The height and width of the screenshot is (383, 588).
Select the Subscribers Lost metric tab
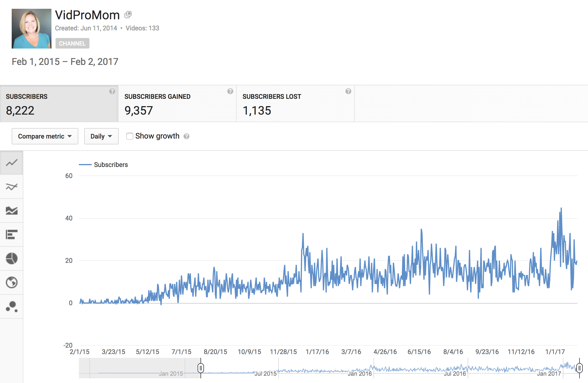pos(295,103)
